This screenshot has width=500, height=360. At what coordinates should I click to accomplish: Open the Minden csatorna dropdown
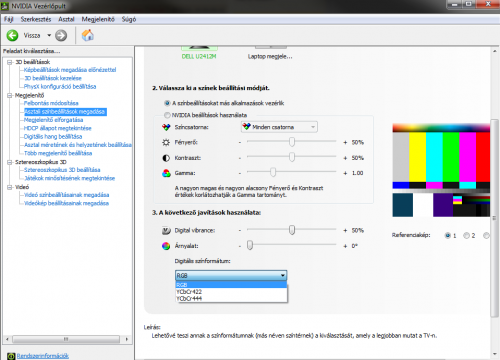[x=279, y=127]
